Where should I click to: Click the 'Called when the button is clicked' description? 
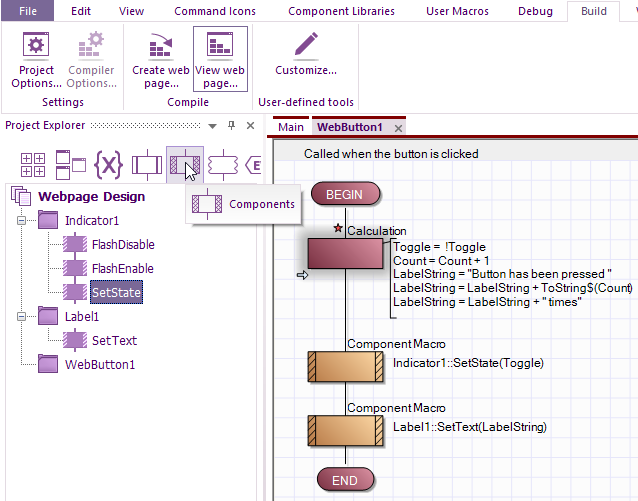tap(391, 154)
